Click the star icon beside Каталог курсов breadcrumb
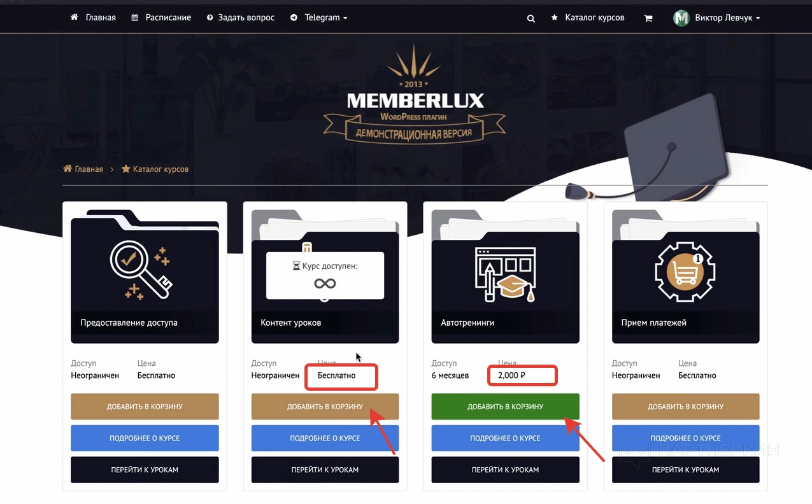 point(125,169)
